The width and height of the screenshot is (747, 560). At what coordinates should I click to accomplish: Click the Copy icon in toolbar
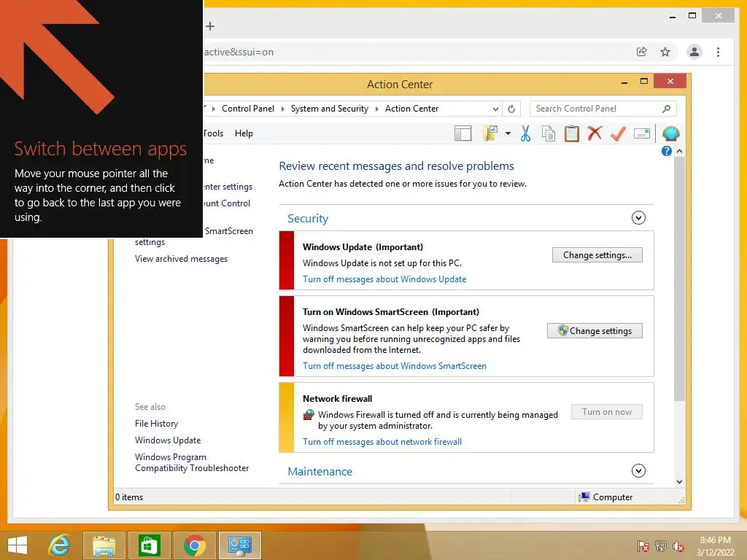point(549,134)
